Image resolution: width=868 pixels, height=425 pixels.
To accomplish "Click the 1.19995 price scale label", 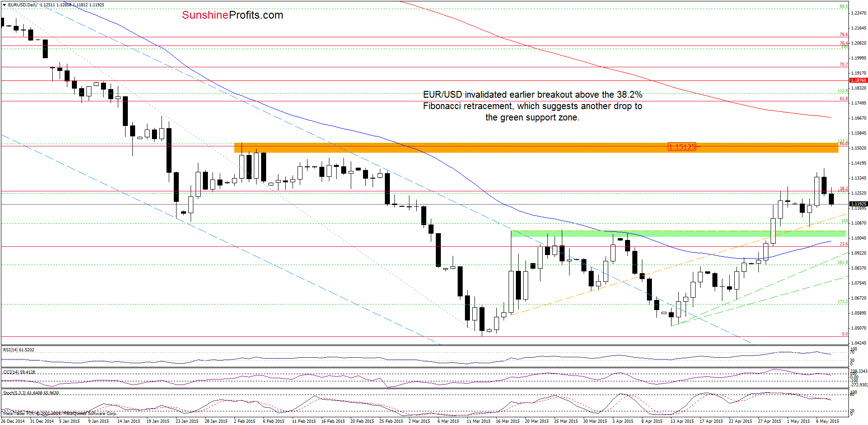I will (859, 58).
